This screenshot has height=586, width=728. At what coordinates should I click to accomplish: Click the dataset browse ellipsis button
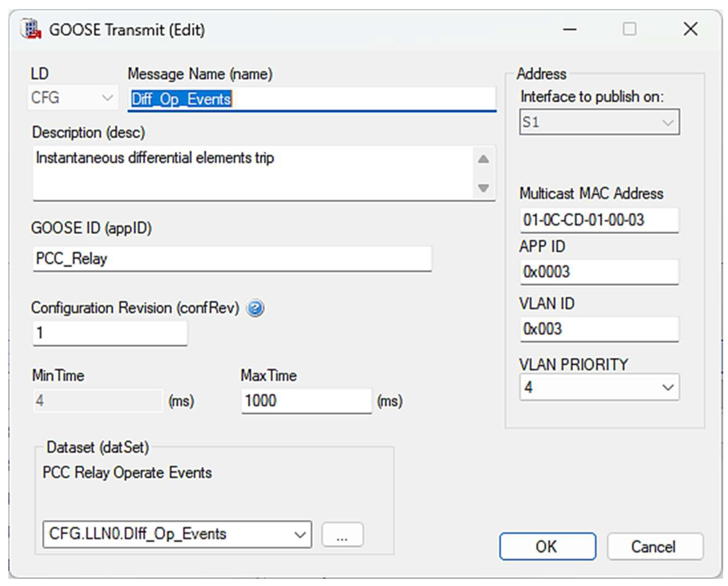coord(342,535)
